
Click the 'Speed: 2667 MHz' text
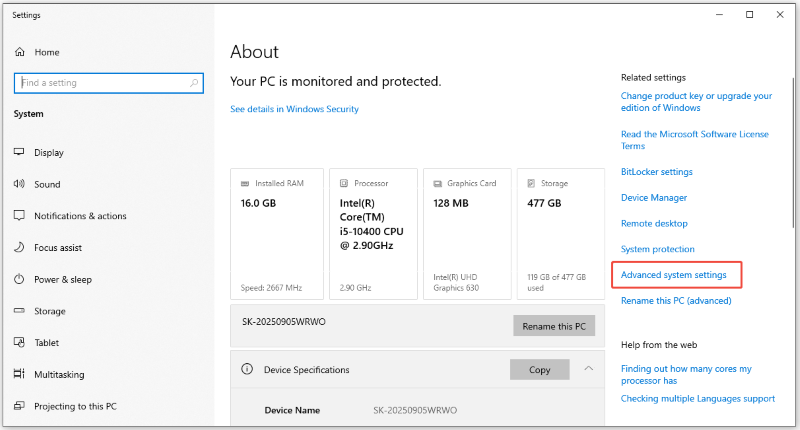click(x=271, y=288)
